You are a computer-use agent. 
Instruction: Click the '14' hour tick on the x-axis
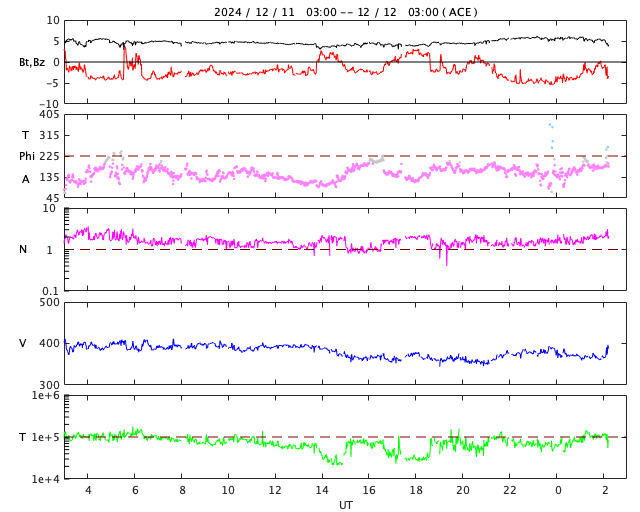(322, 490)
